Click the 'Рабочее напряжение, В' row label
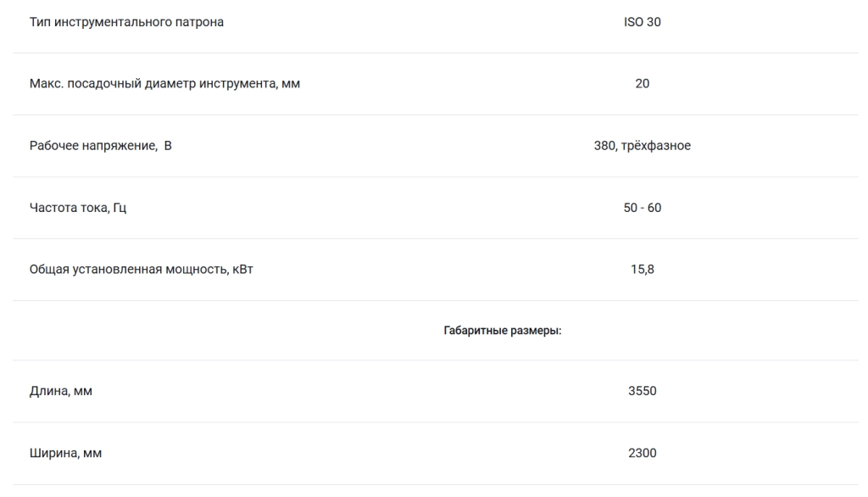The image size is (868, 497). point(100,146)
